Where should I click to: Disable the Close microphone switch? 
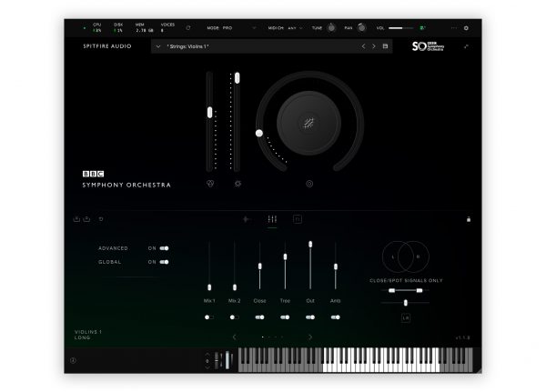[259, 317]
